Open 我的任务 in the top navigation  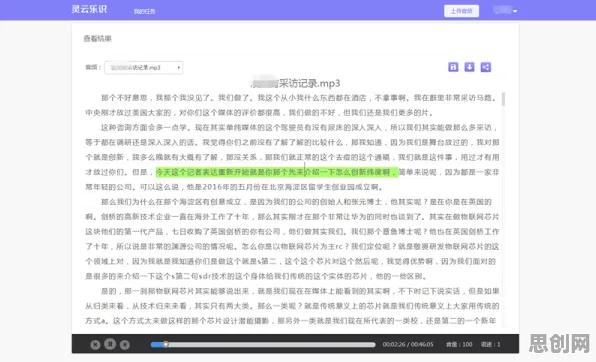point(144,11)
